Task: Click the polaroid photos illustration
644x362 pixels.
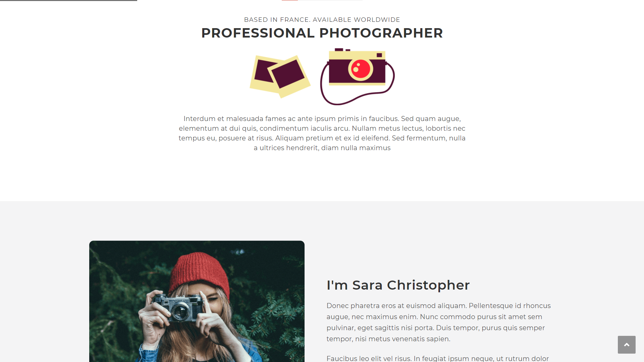Action: pos(280,76)
